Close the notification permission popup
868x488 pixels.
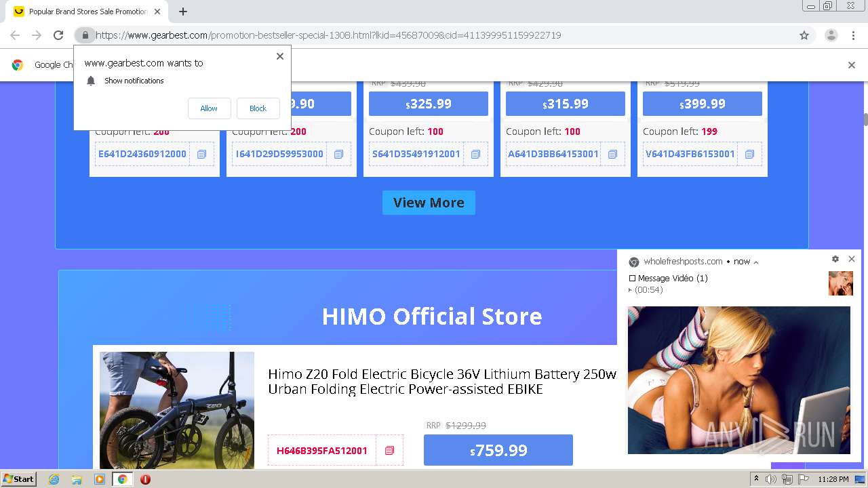[279, 56]
